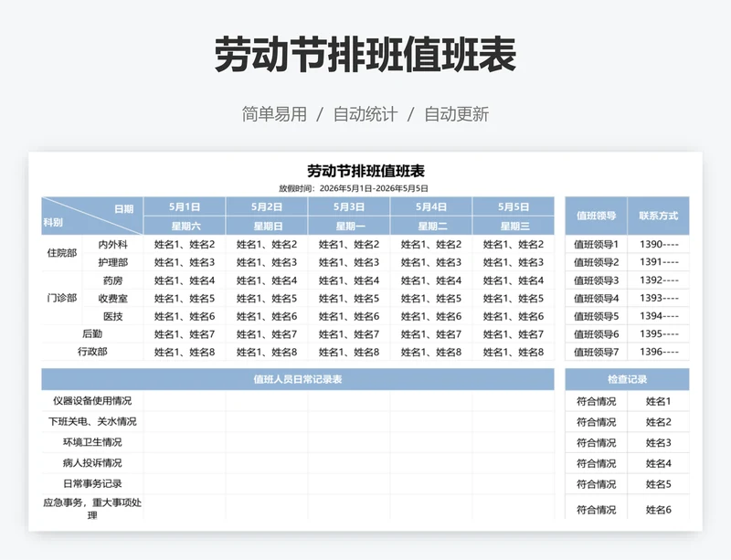The image size is (731, 560).
Task: Select the 5月4日 column header
Action: tap(431, 206)
